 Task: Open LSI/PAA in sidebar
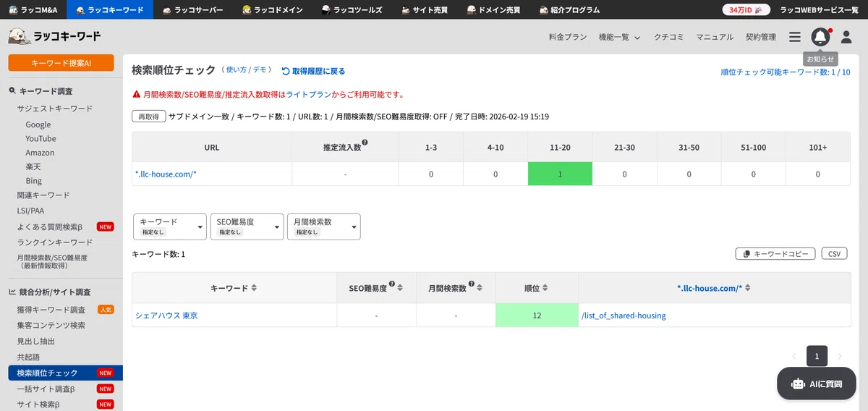click(30, 211)
